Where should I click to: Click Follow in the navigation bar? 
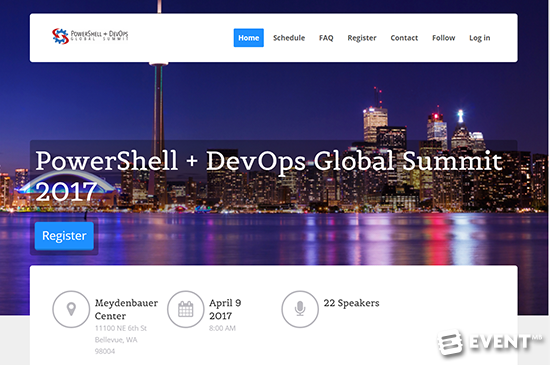pyautogui.click(x=443, y=38)
